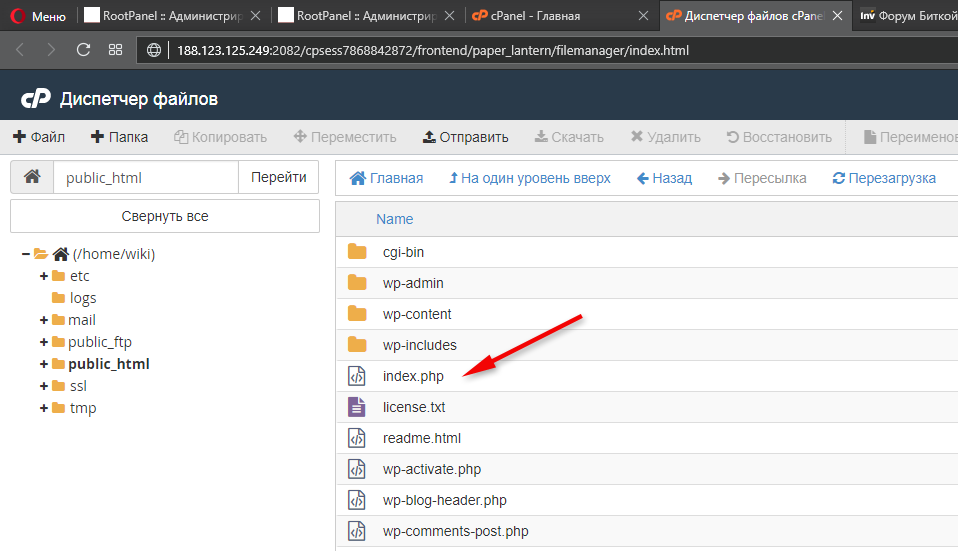Reload the page with browser refresh icon
The width and height of the screenshot is (958, 551).
pos(83,50)
